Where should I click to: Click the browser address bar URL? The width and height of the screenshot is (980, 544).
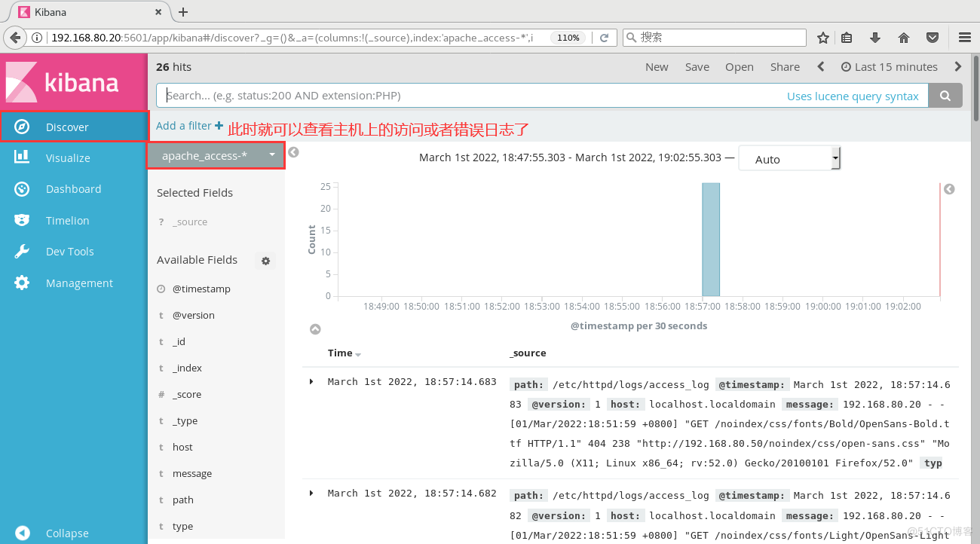292,38
